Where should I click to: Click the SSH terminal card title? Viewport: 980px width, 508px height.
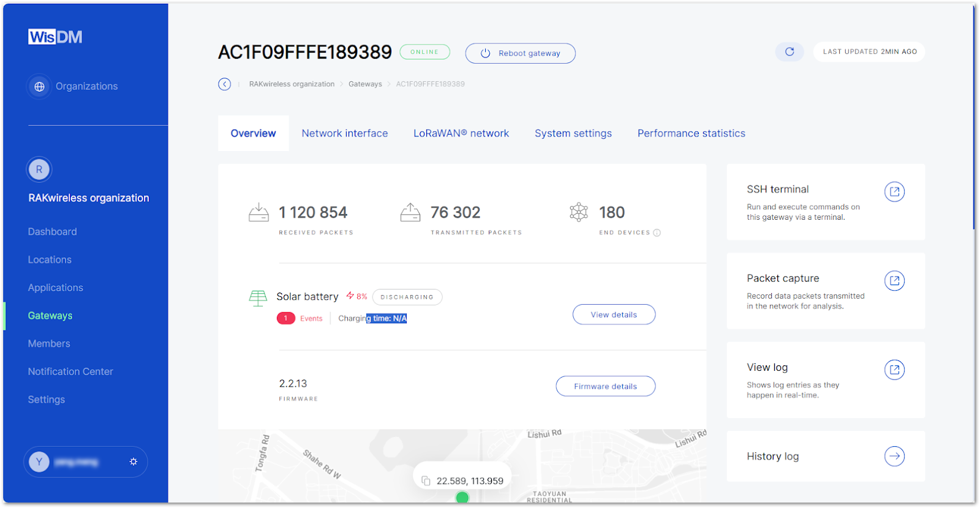pos(778,189)
